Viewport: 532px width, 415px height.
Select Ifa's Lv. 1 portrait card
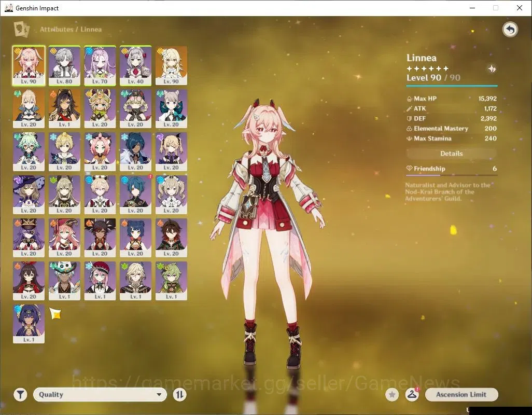click(64, 281)
